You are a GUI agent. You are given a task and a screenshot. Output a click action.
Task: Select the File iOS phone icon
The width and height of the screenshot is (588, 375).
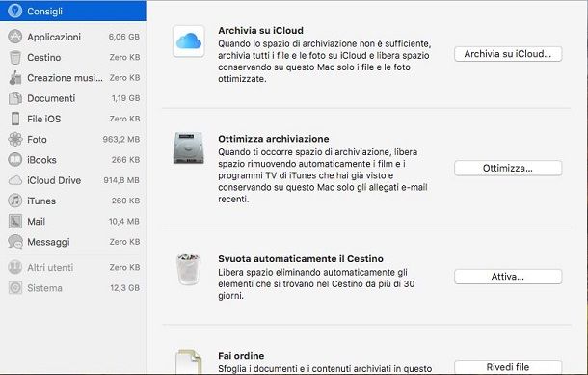pos(15,119)
